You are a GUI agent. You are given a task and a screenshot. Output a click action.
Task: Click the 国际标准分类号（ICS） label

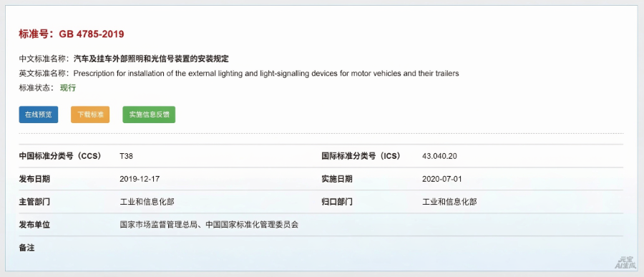(x=361, y=156)
